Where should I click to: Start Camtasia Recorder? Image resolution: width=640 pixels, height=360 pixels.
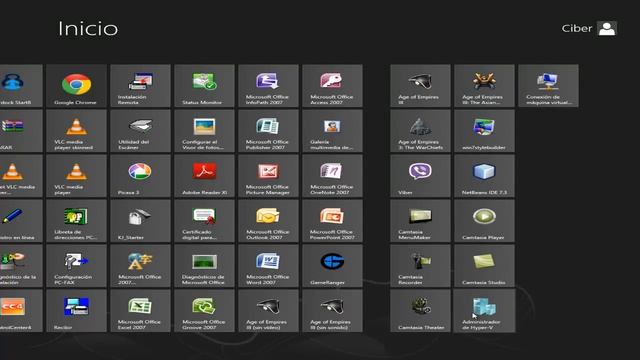[420, 266]
